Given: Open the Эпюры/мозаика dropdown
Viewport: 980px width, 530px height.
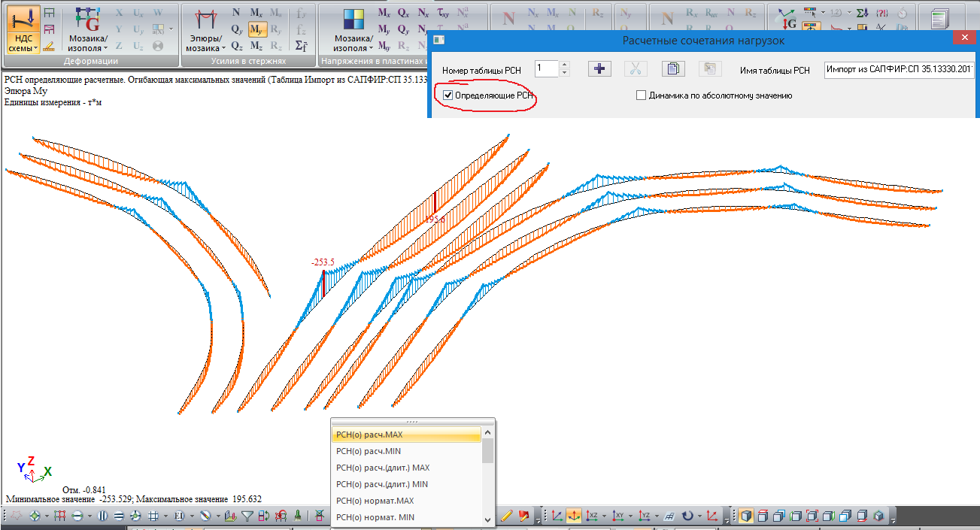Looking at the screenshot, I should tap(203, 43).
